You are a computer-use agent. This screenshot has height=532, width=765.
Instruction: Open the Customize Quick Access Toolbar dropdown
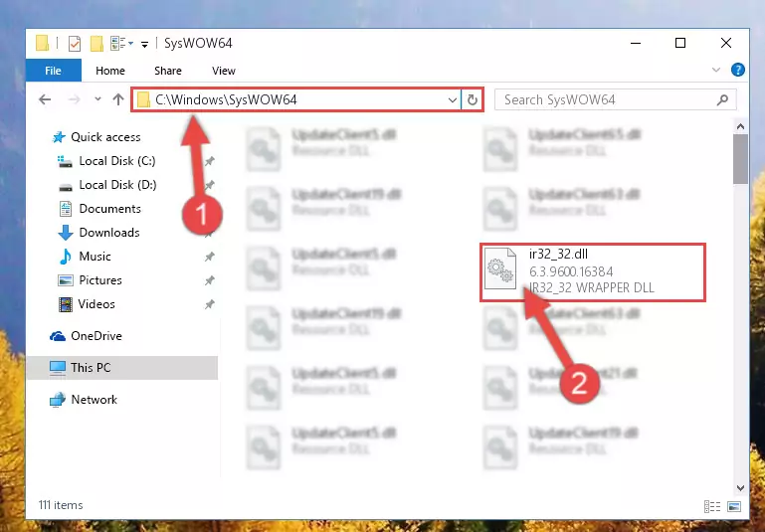(144, 45)
